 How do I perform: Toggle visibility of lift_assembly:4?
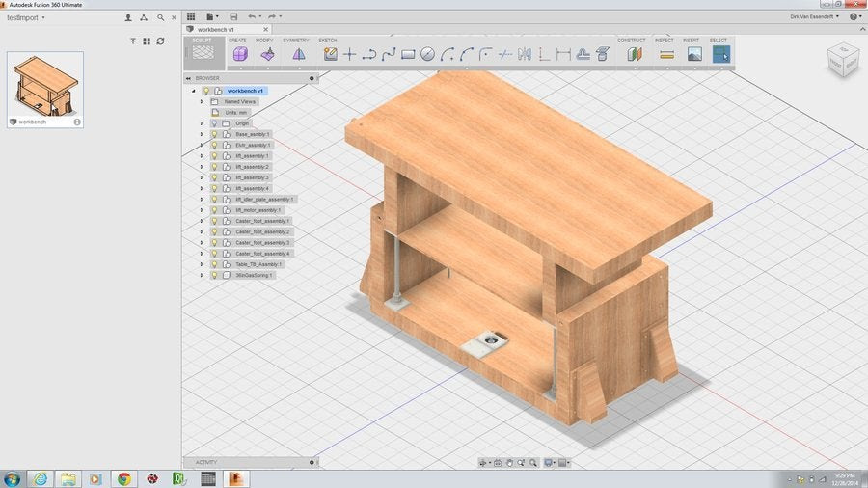(x=215, y=189)
